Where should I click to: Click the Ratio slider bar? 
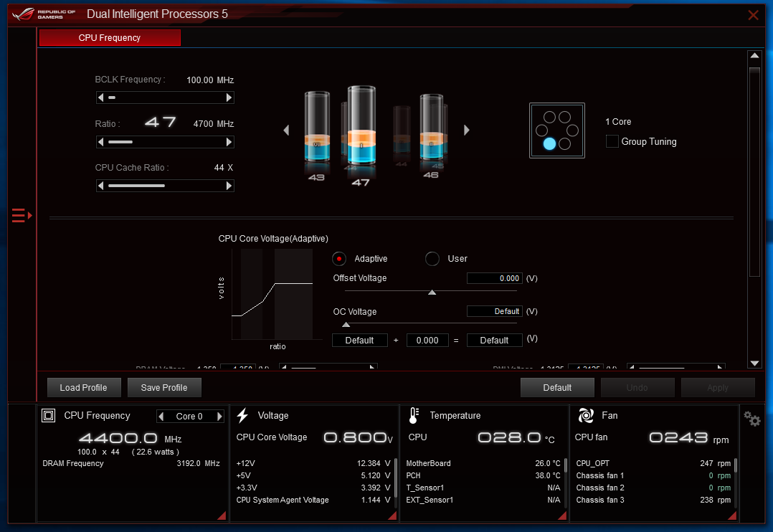click(x=120, y=142)
